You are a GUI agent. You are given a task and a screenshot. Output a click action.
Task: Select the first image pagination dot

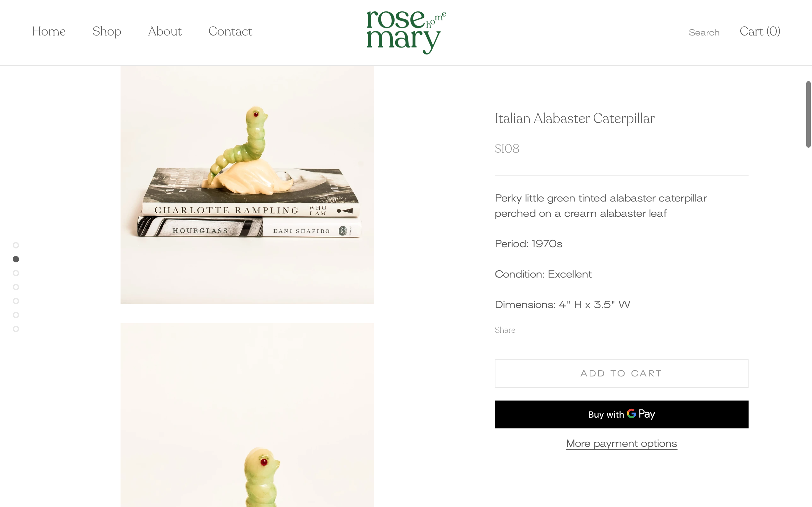[x=16, y=246]
